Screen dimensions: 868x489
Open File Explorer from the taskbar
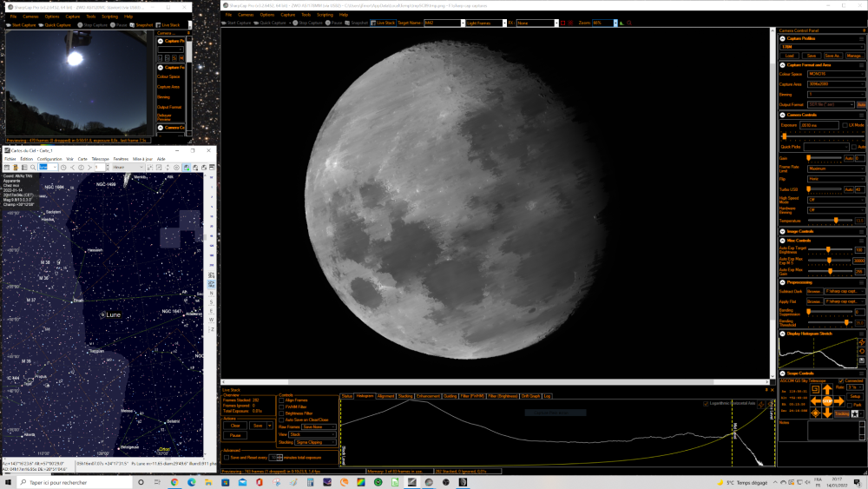click(208, 482)
